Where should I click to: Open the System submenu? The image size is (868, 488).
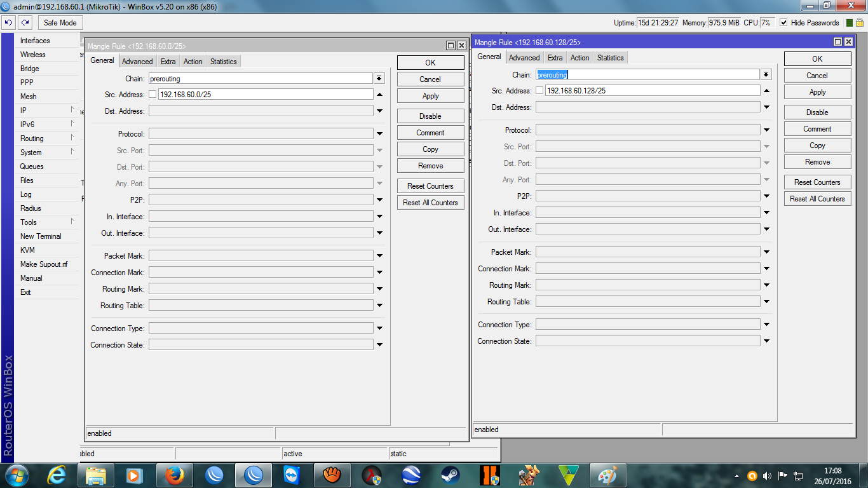point(48,152)
